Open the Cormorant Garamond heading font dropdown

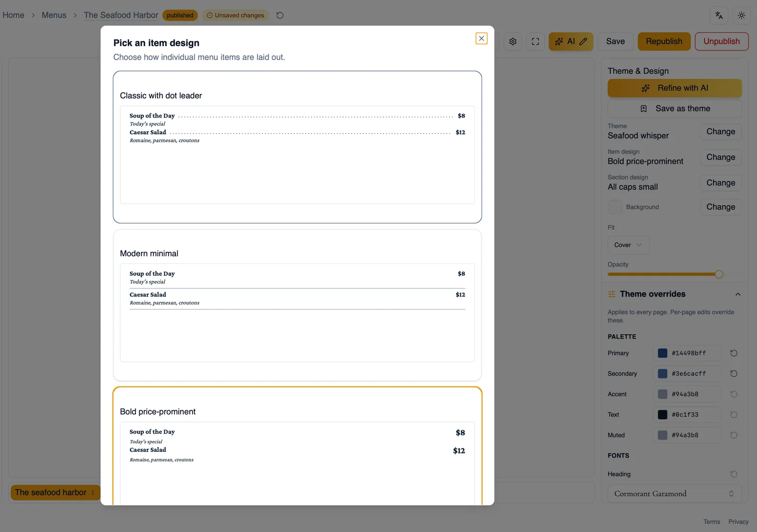click(674, 494)
